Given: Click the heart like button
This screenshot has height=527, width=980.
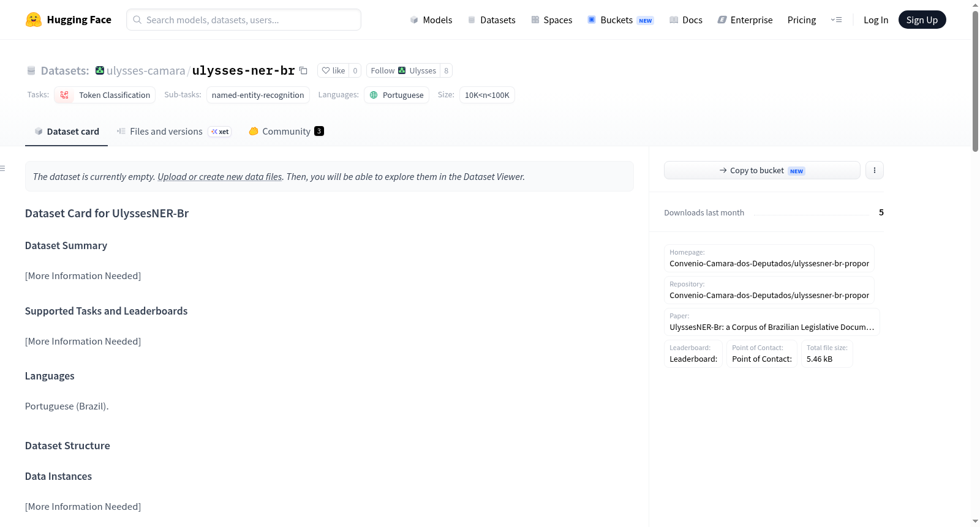Looking at the screenshot, I should pos(333,70).
